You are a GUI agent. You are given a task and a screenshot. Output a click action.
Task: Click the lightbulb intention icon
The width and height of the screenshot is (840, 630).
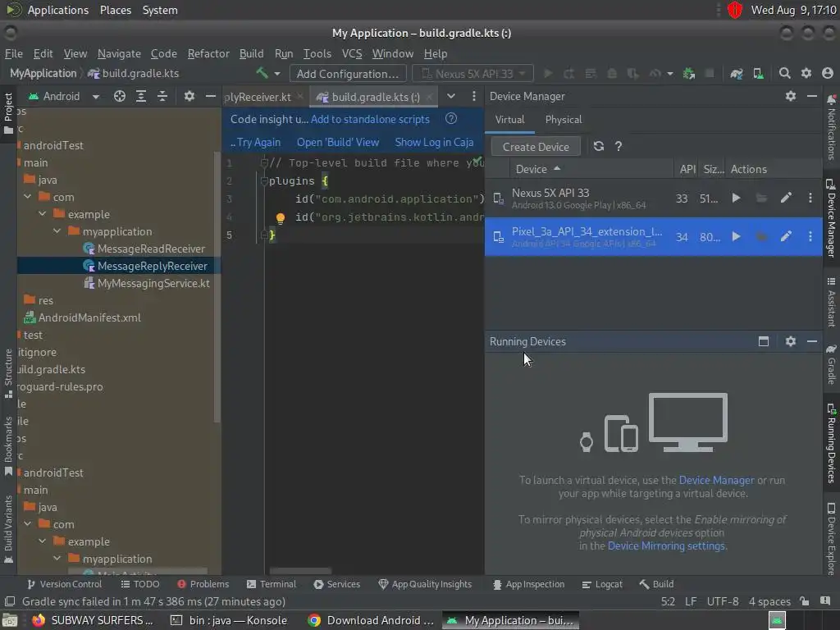click(281, 218)
